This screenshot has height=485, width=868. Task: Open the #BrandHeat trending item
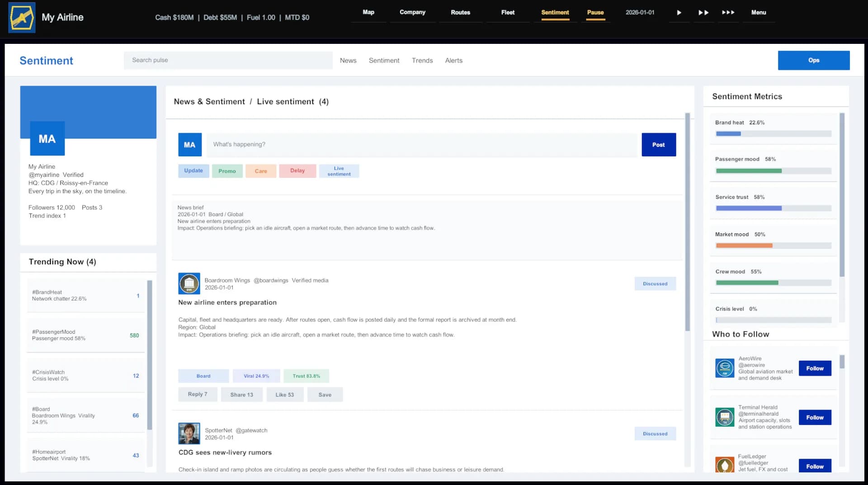[x=86, y=296]
